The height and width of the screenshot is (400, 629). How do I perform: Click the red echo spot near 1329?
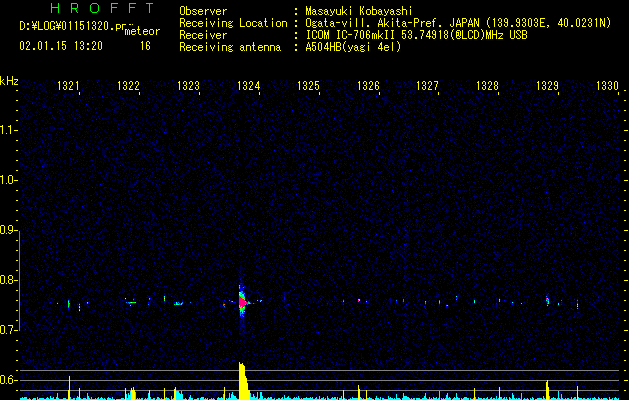click(547, 300)
